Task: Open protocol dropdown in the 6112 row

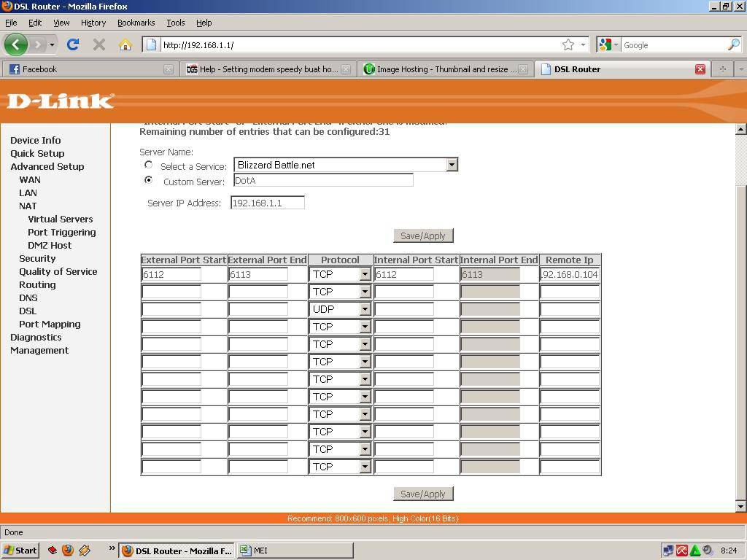Action: [x=365, y=274]
